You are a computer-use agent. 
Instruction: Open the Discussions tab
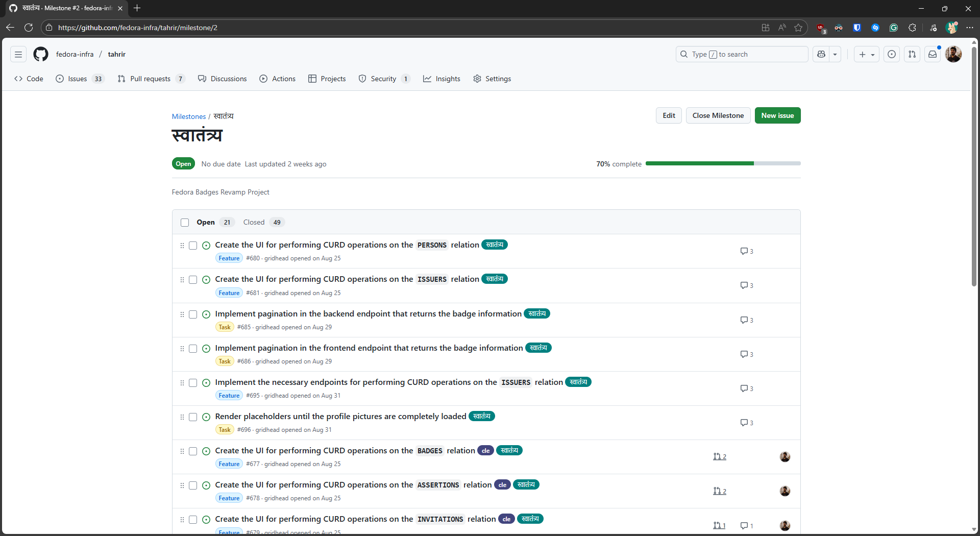coord(223,79)
